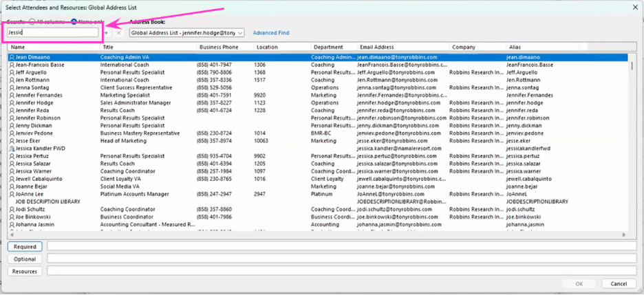This screenshot has width=644, height=295.
Task: Click email jessica.kandler@namaleresort.com
Action: [399, 148]
